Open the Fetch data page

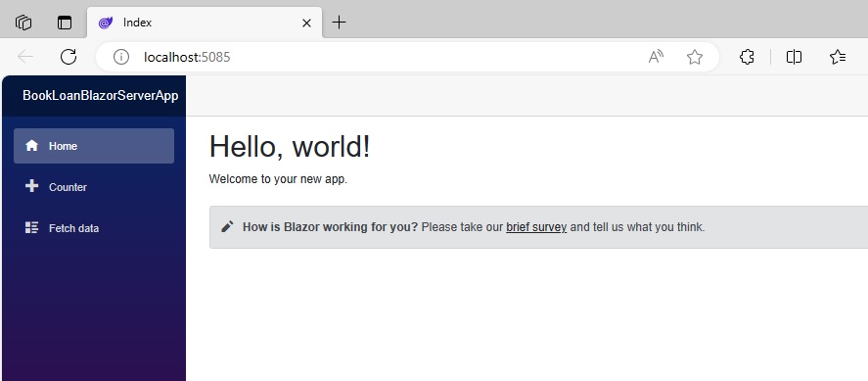click(x=94, y=228)
